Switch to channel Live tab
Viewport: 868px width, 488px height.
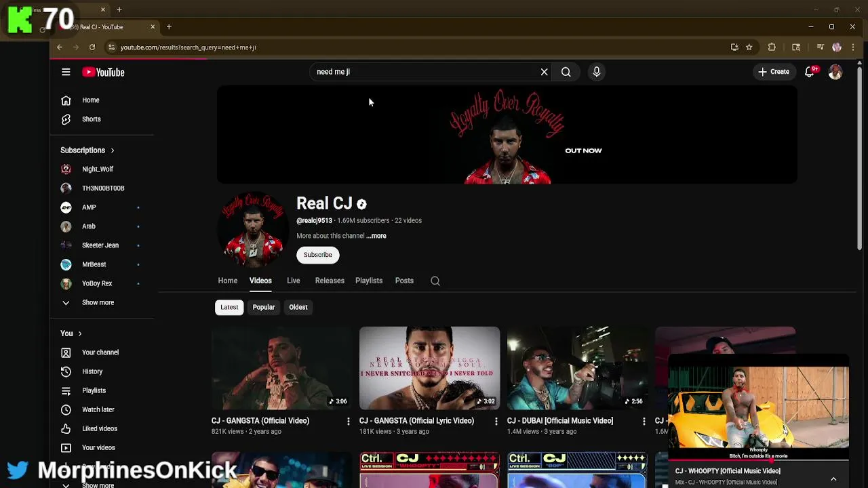pyautogui.click(x=293, y=281)
